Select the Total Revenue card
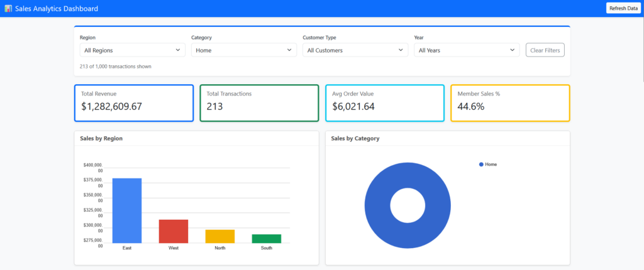Image resolution: width=644 pixels, height=270 pixels. click(134, 103)
